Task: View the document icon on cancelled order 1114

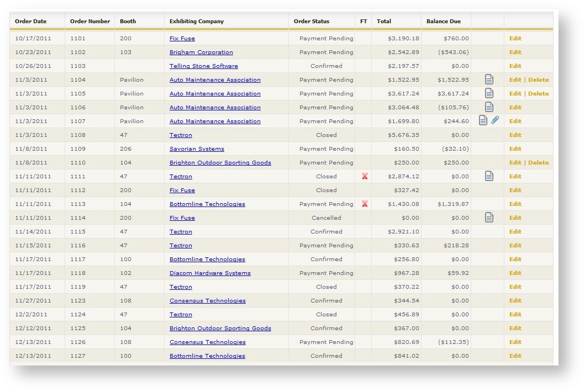Action: 489,217
